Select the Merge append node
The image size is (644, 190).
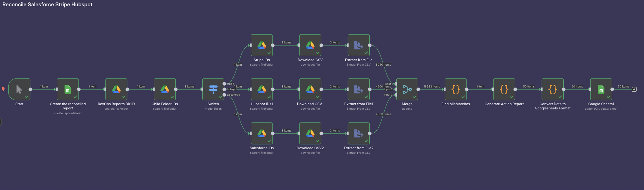(x=407, y=89)
